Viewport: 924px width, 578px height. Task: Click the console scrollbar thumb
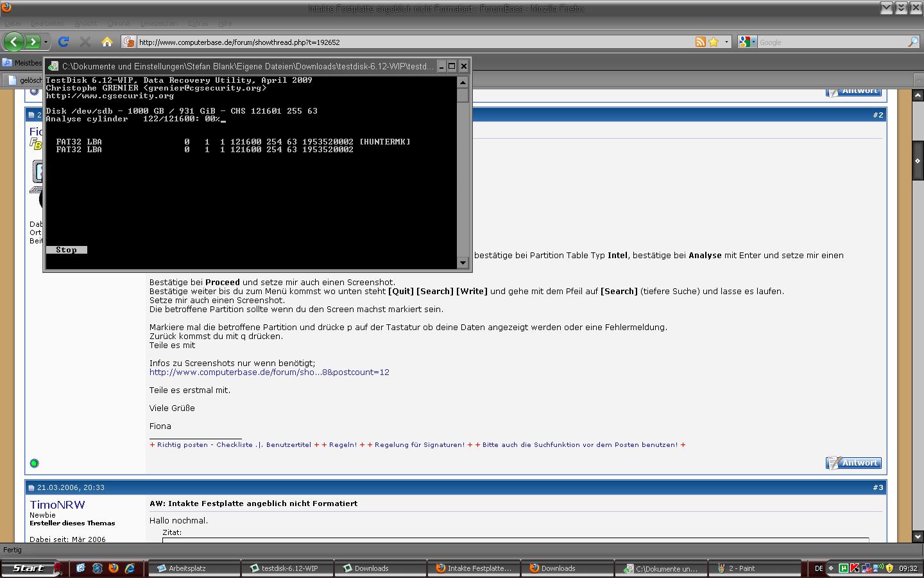coord(463,95)
